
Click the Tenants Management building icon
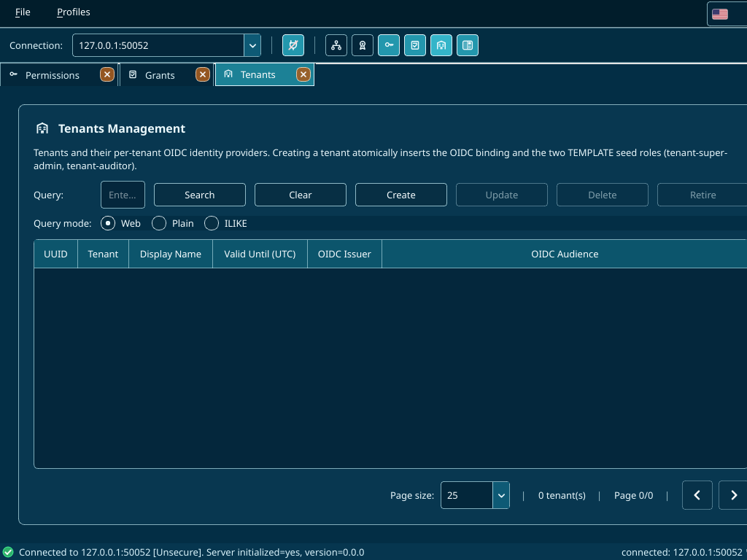(42, 128)
